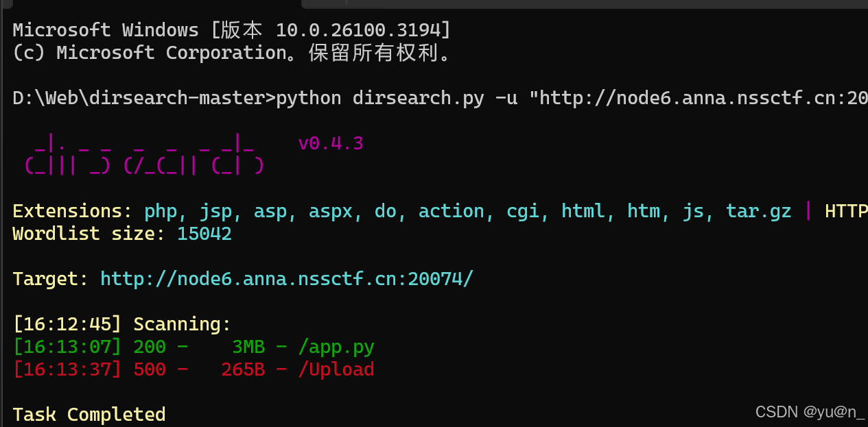Click the Microsoft Windows version banner
This screenshot has width=868, height=427.
230,29
